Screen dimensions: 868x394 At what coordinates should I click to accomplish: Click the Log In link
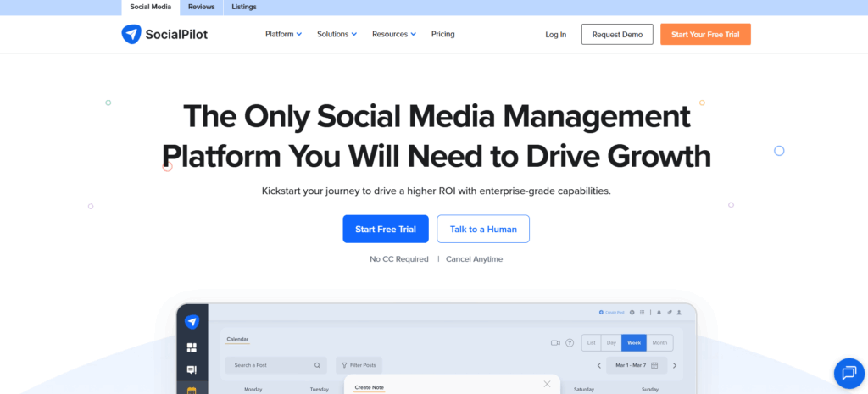click(556, 34)
